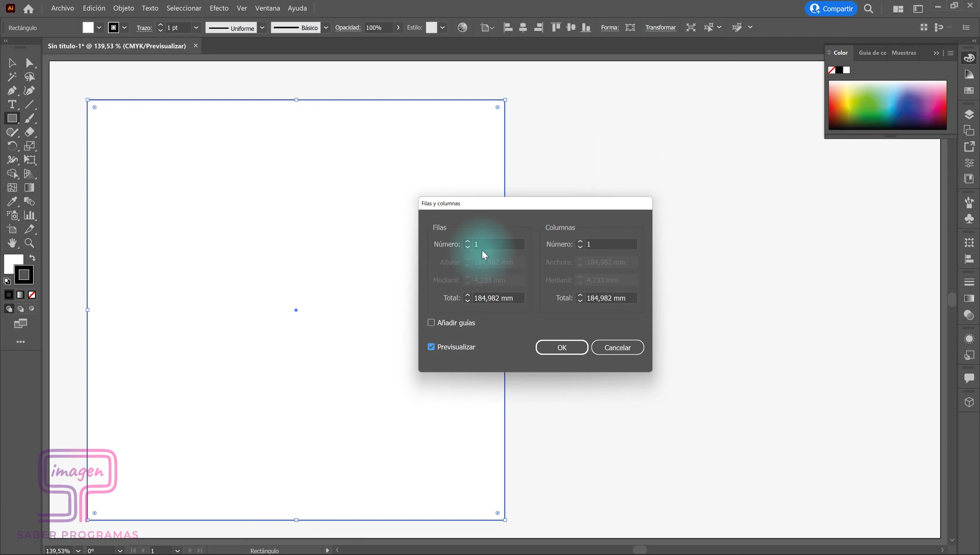Select the Direct Selection tool
The width and height of the screenshot is (980, 555).
pos(30,63)
